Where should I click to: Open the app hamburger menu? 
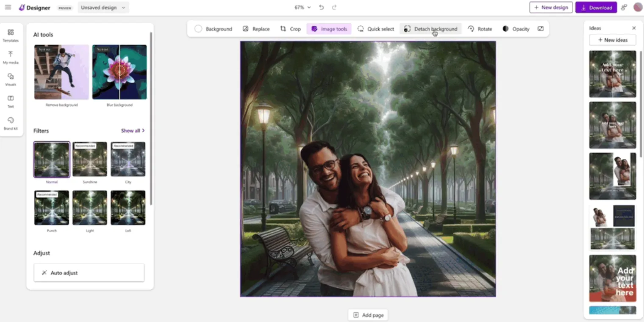point(8,7)
